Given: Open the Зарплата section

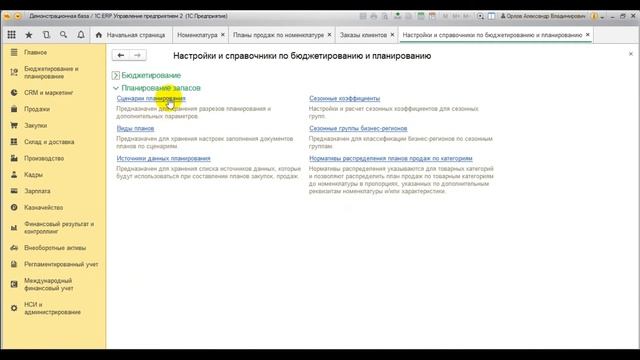Looking at the screenshot, I should 37,191.
